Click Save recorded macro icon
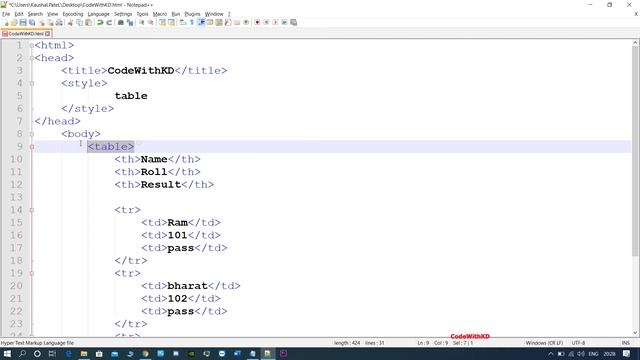Screen dimensions: 640x360 pyautogui.click(x=293, y=22)
